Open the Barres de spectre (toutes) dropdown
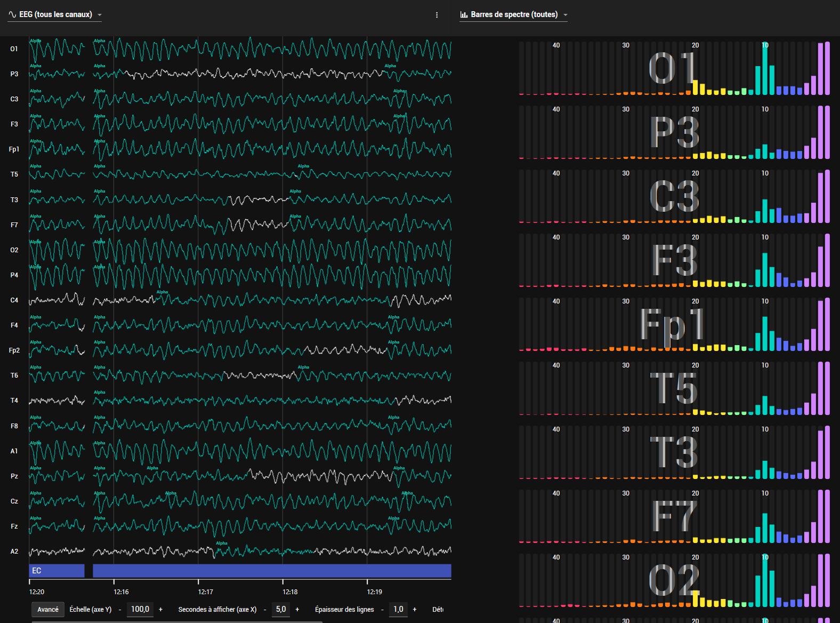The image size is (840, 623). pyautogui.click(x=514, y=15)
